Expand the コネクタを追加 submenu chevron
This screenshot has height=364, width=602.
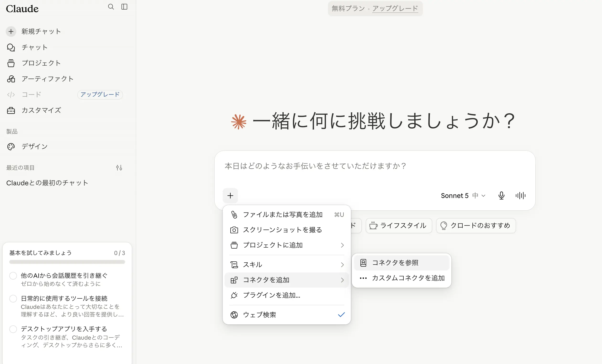click(x=342, y=280)
